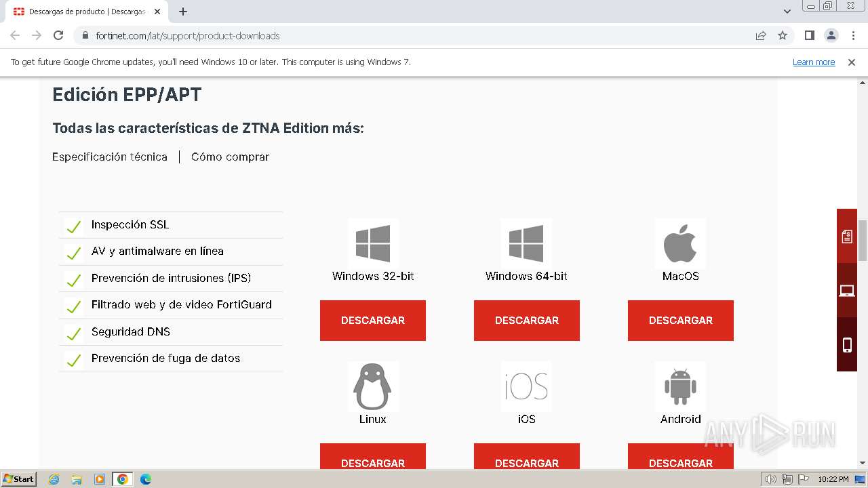
Task: Dismiss the Chrome update notification bar
Action: (x=852, y=62)
